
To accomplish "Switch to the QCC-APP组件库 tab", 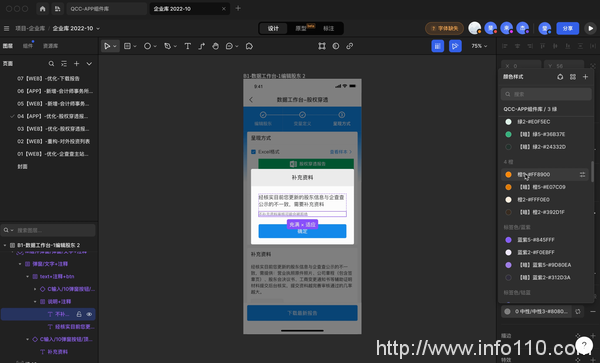I will coord(106,8).
